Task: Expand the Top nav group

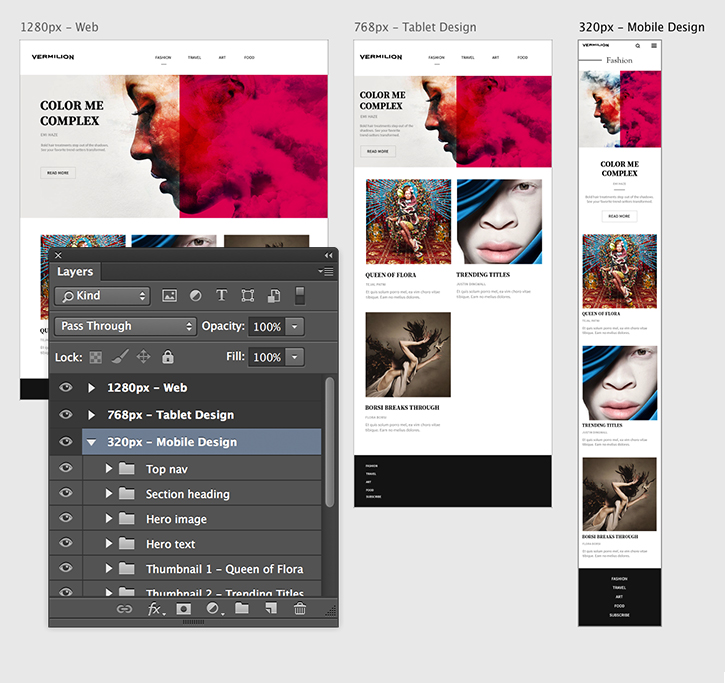Action: pyautogui.click(x=108, y=468)
